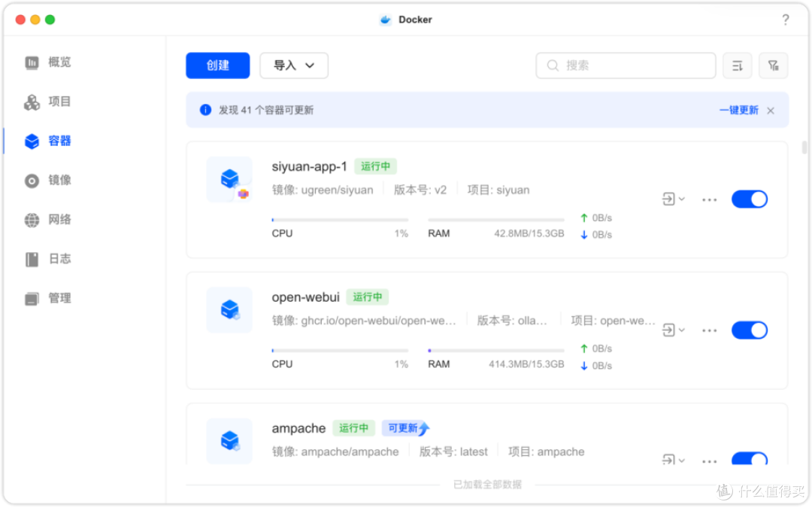Click 项目: ampache text
This screenshot has width=812, height=508.
click(x=547, y=452)
